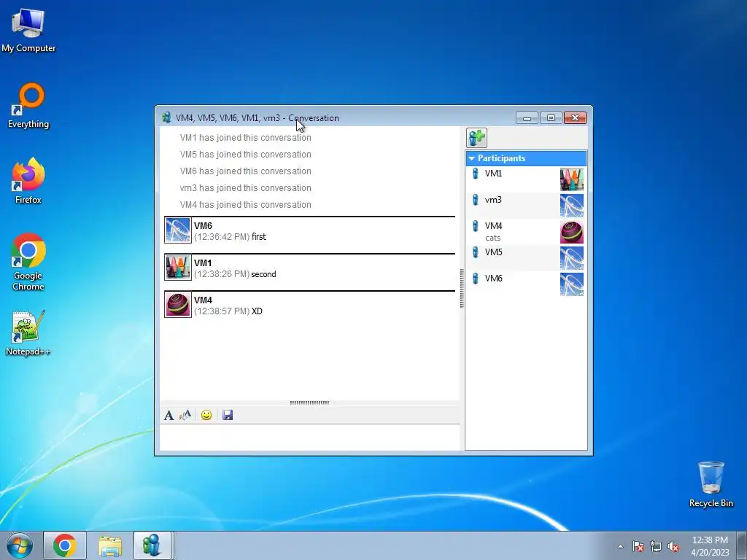Select VM5 in the participants list
The width and height of the screenshot is (747, 560).
[x=526, y=257]
